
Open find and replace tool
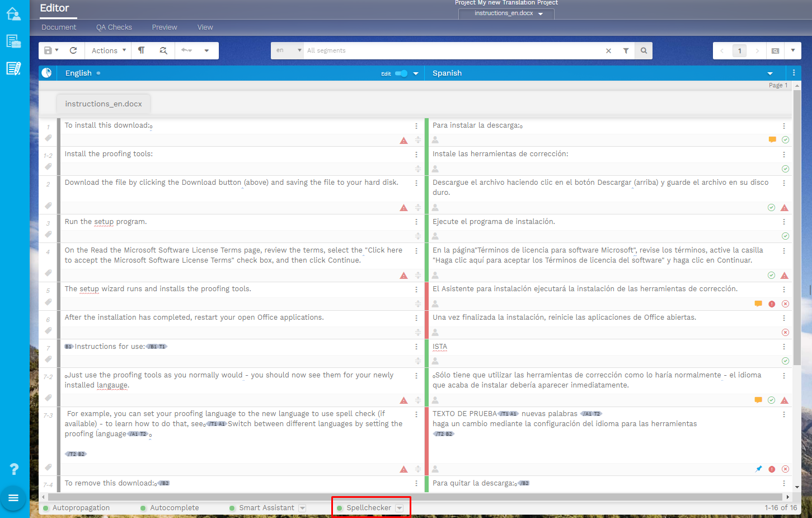coord(163,50)
